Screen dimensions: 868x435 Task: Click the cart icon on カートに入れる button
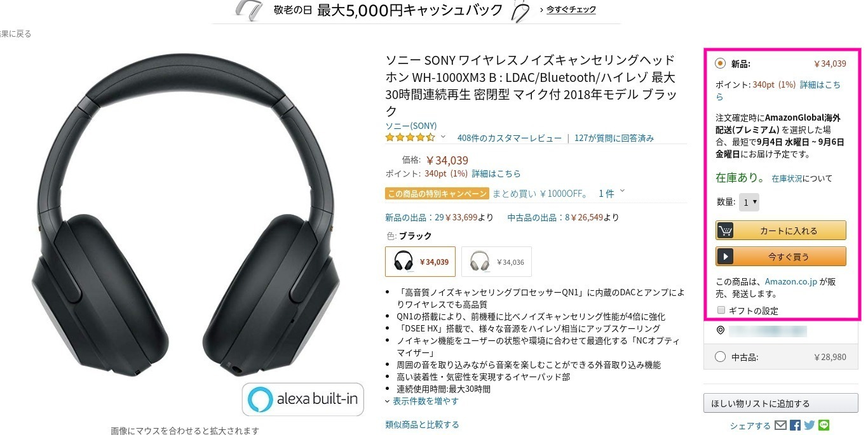[725, 231]
